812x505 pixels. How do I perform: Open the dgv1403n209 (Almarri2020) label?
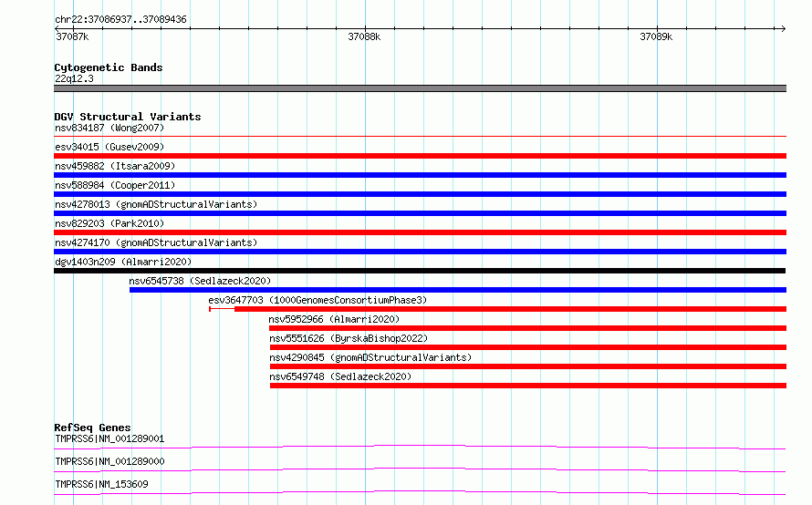[x=123, y=262]
